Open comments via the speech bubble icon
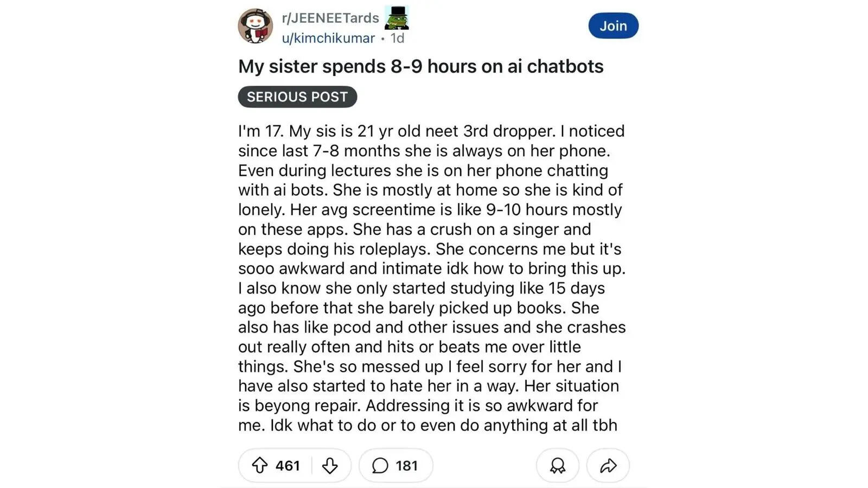This screenshot has height=488, width=868. tap(380, 465)
